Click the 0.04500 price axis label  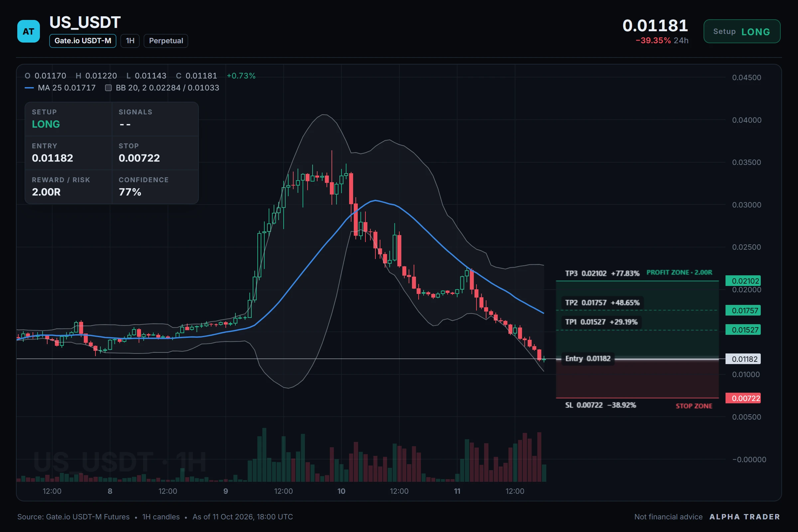746,78
